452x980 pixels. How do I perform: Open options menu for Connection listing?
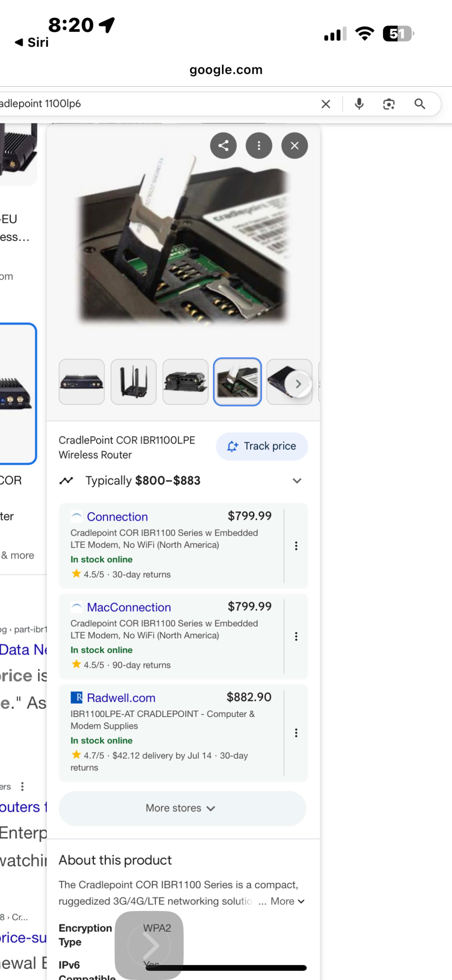click(296, 546)
